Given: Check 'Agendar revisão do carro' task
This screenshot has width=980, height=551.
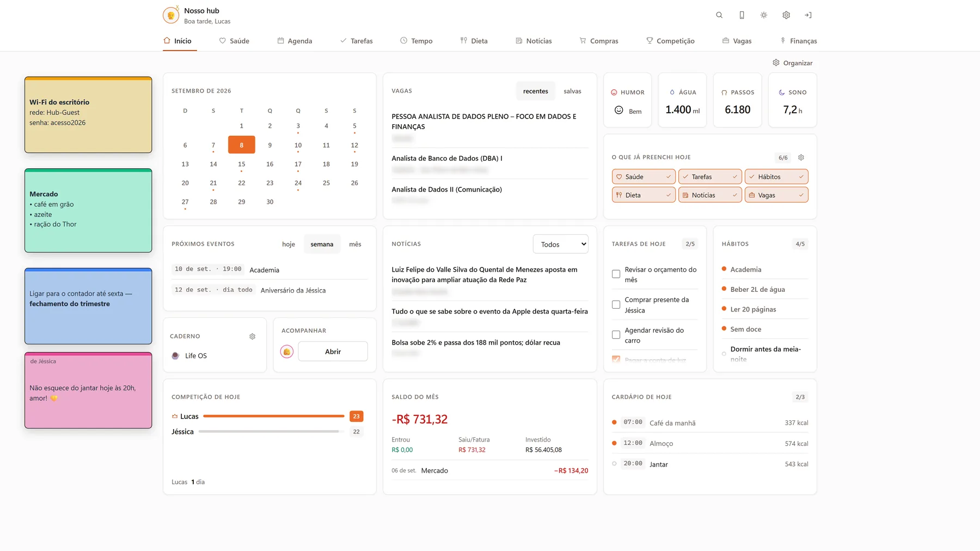Looking at the screenshot, I should coord(616,335).
